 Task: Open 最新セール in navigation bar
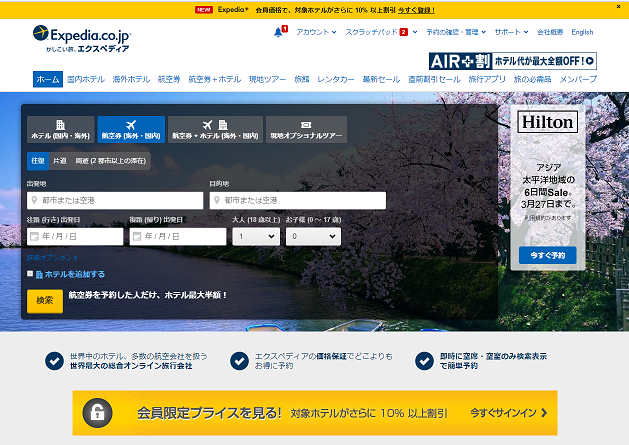click(381, 79)
